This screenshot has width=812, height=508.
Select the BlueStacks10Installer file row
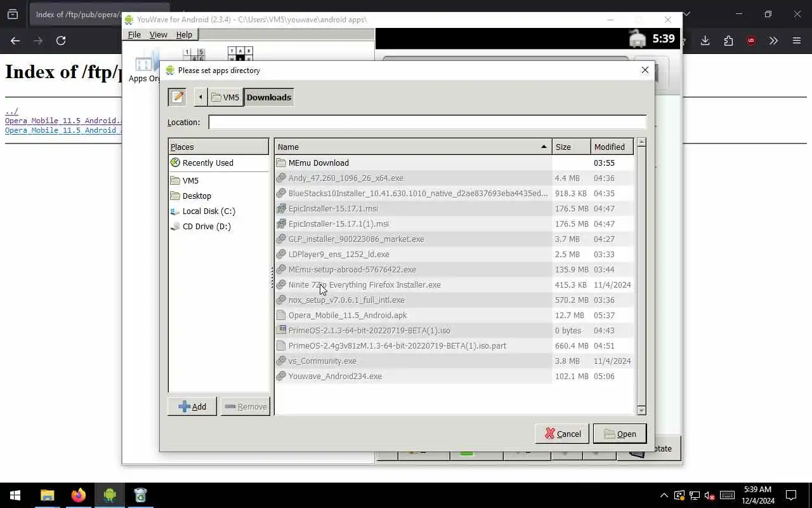tap(454, 193)
